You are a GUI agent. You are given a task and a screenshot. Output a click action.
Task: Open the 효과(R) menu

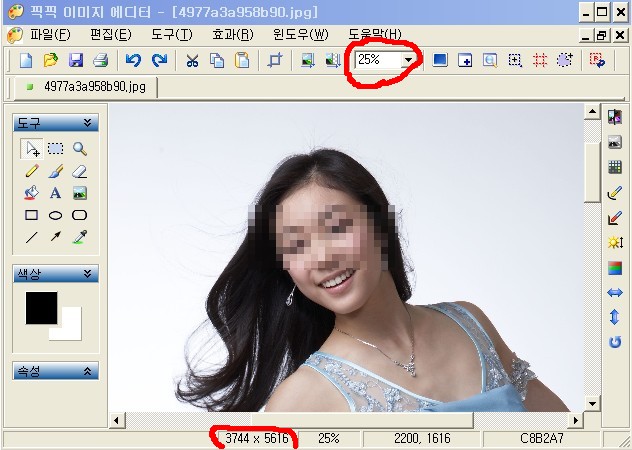[233, 35]
